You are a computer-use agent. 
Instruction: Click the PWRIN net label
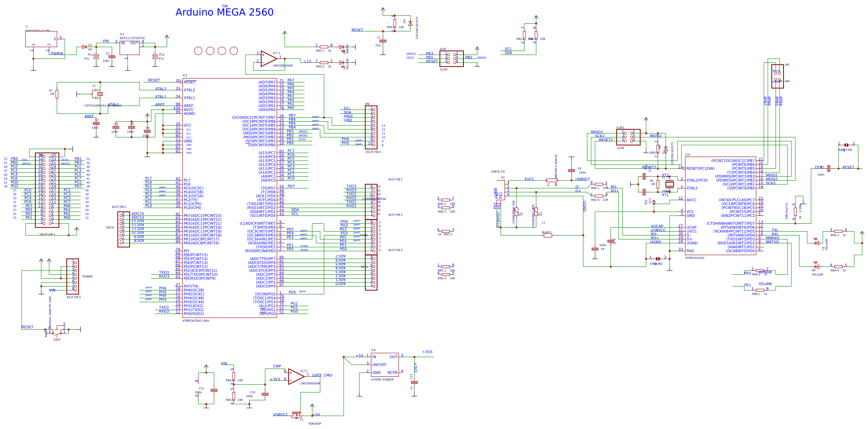click(x=57, y=53)
